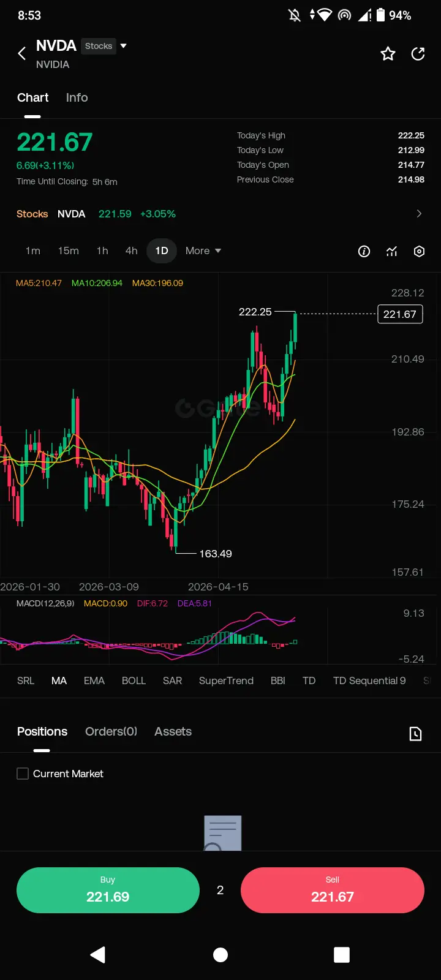Switch to the Chart tab
Image resolution: width=441 pixels, height=980 pixels.
coord(32,97)
